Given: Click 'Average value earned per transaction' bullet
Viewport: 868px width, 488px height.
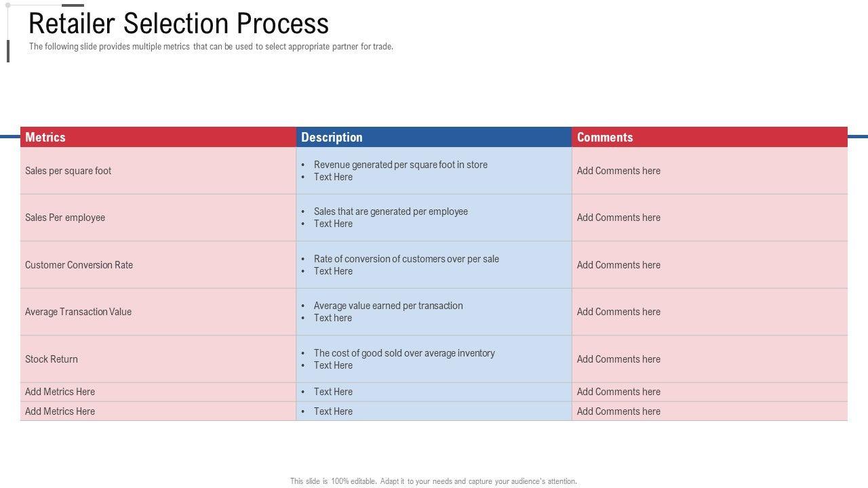Looking at the screenshot, I should [x=388, y=306].
